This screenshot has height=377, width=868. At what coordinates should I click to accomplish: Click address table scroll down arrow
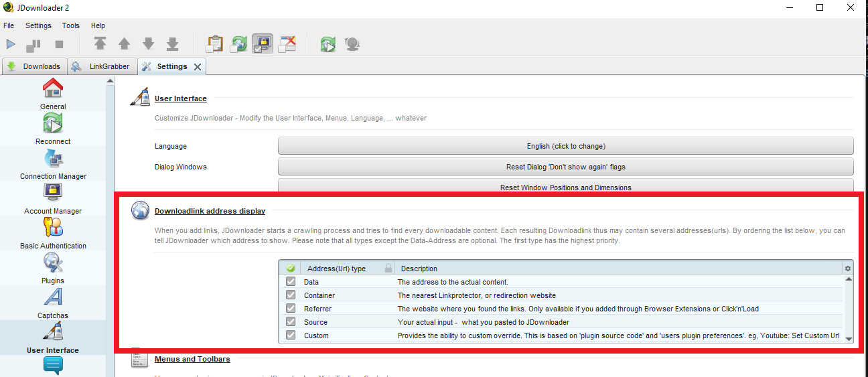(x=849, y=339)
